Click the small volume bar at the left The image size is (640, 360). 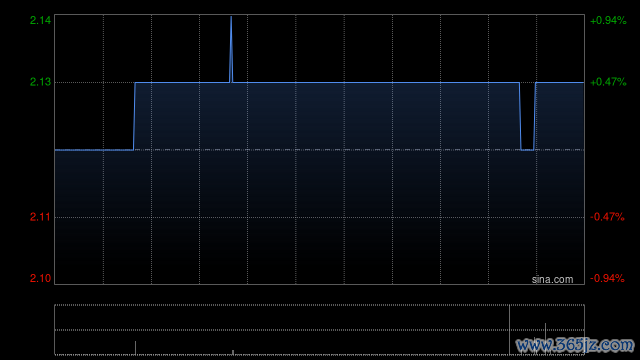[135, 348]
